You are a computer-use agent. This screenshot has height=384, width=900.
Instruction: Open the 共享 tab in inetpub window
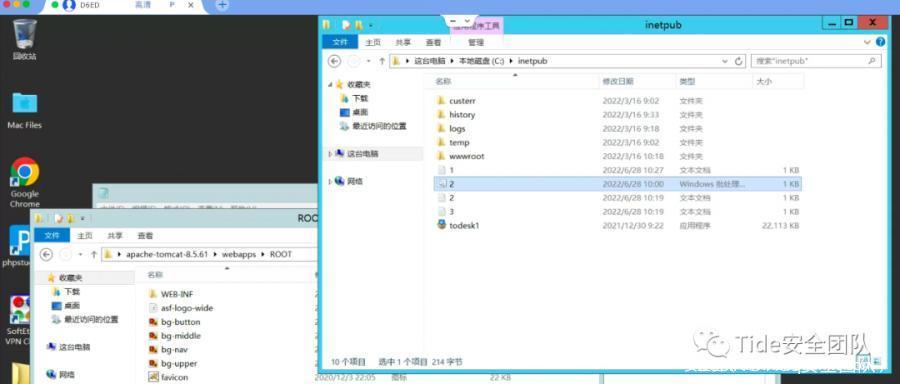coord(404,42)
